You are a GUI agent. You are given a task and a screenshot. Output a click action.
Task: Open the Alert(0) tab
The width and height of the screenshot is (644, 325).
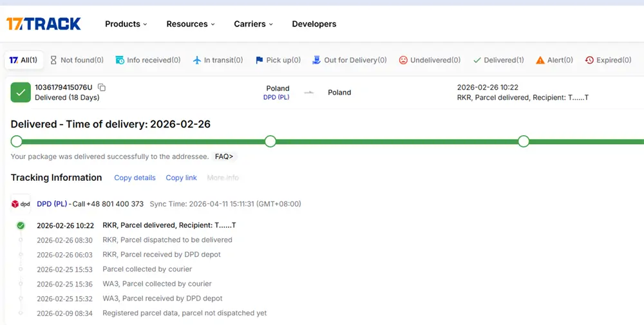554,60
